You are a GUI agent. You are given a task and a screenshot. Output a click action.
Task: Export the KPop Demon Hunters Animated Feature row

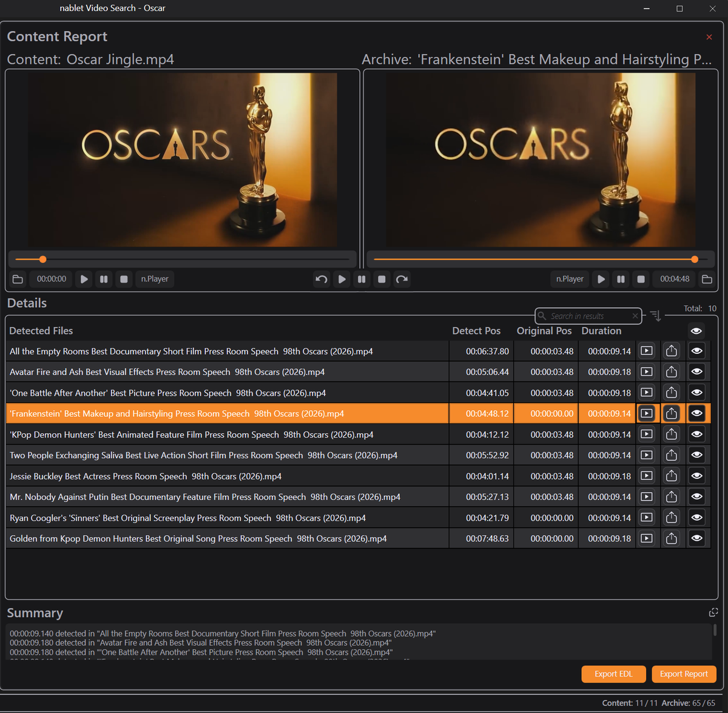tap(672, 434)
